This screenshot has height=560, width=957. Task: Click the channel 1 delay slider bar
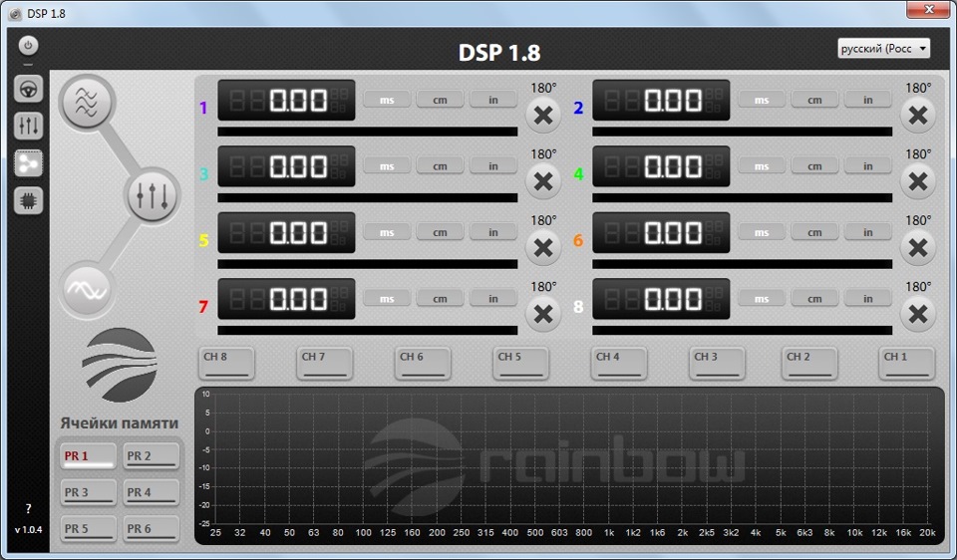(368, 132)
